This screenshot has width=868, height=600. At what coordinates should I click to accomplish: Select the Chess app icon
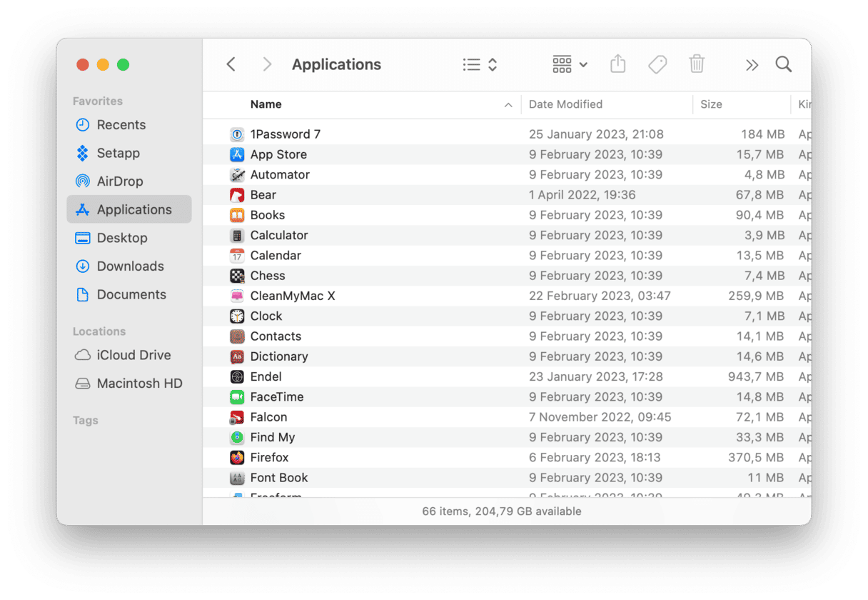coord(237,276)
